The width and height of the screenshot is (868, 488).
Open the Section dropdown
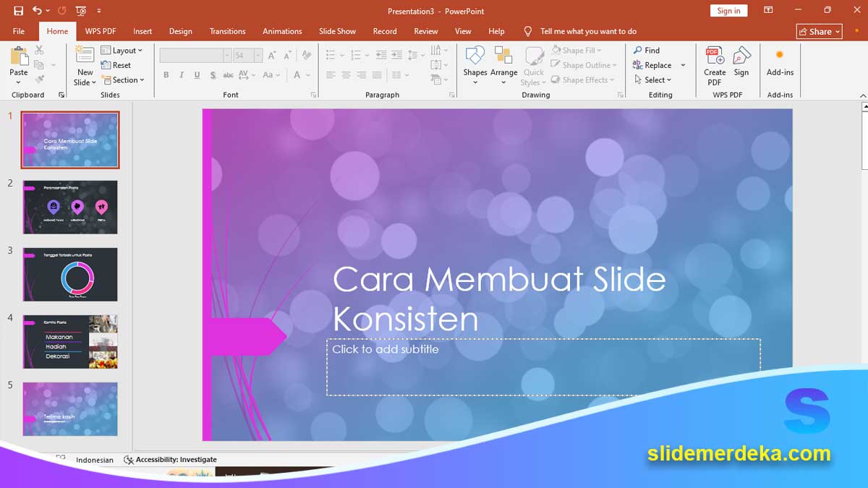[x=123, y=80]
